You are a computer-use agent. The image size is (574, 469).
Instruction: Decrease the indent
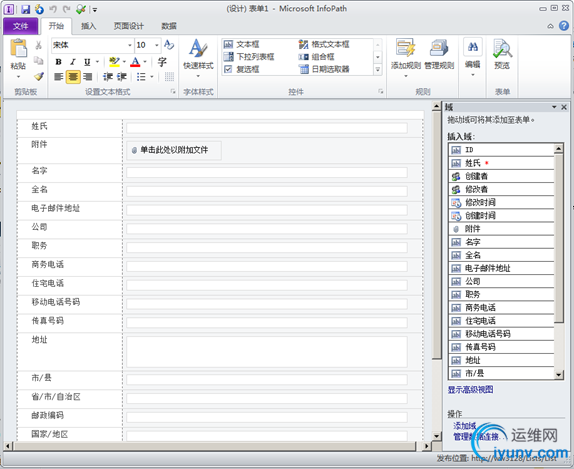point(107,77)
